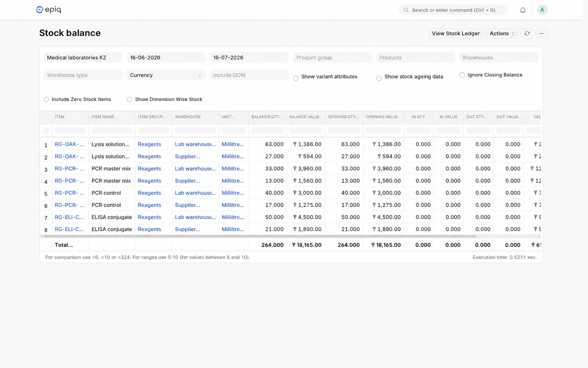Image resolution: width=588 pixels, height=368 pixels.
Task: Enable Show stock ageing data
Action: [379, 78]
